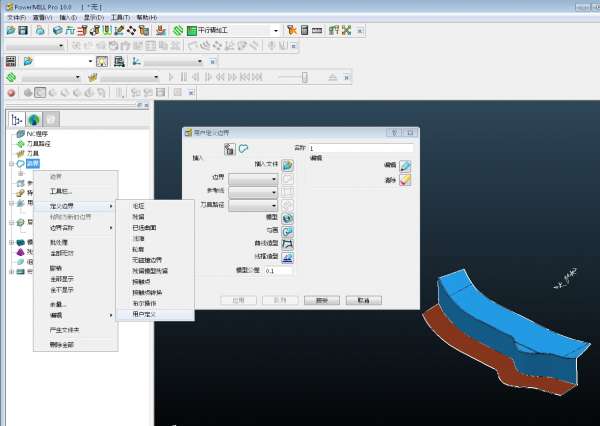Click the simulation pause button
The height and width of the screenshot is (426, 600).
(x=184, y=77)
